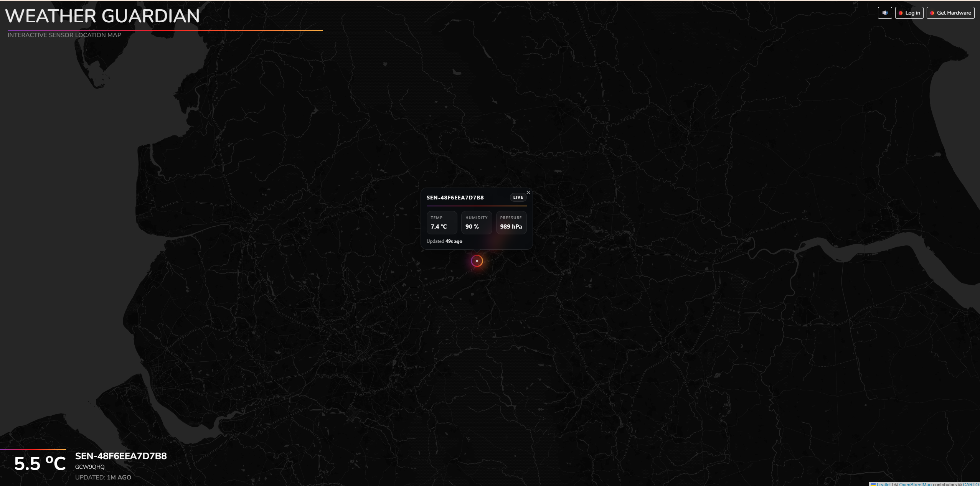Click the GCW9QHQ location code
Viewport: 980px width, 486px height.
pos(90,467)
